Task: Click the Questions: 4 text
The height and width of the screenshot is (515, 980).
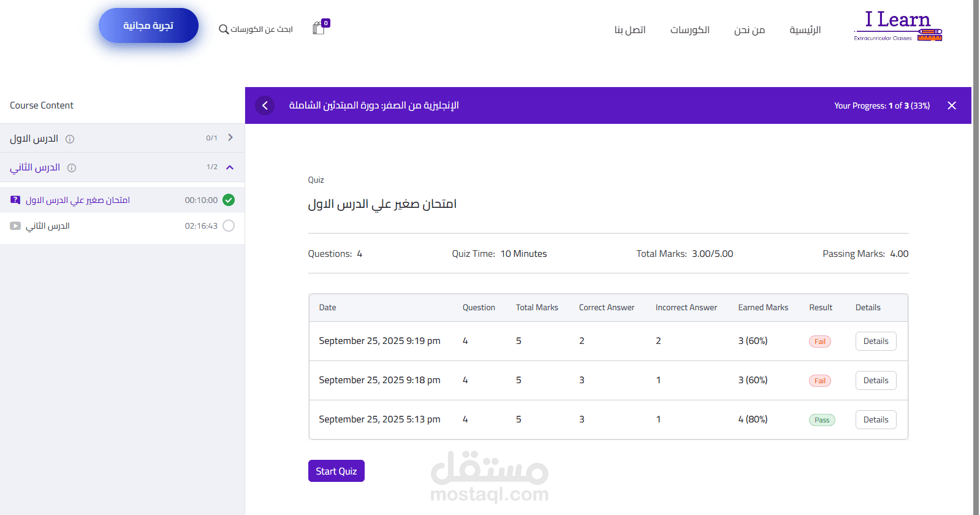Action: click(x=335, y=254)
